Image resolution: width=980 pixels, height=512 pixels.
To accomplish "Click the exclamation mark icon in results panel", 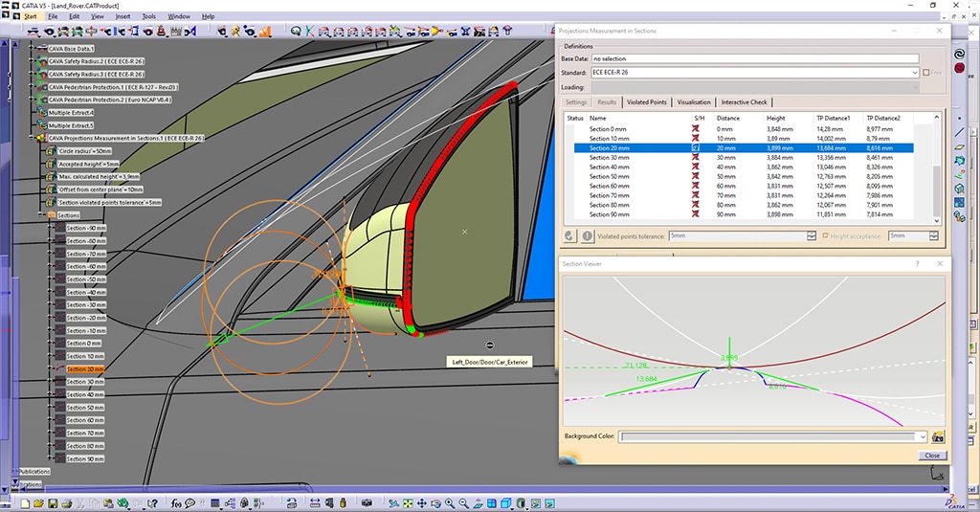I will tap(587, 235).
